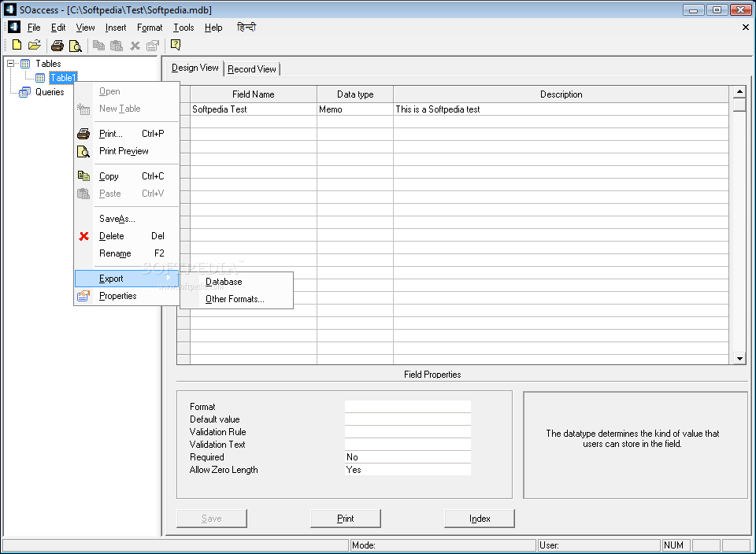Screen dimensions: 756x554
Task: Click the Format property input field
Action: [x=408, y=407]
